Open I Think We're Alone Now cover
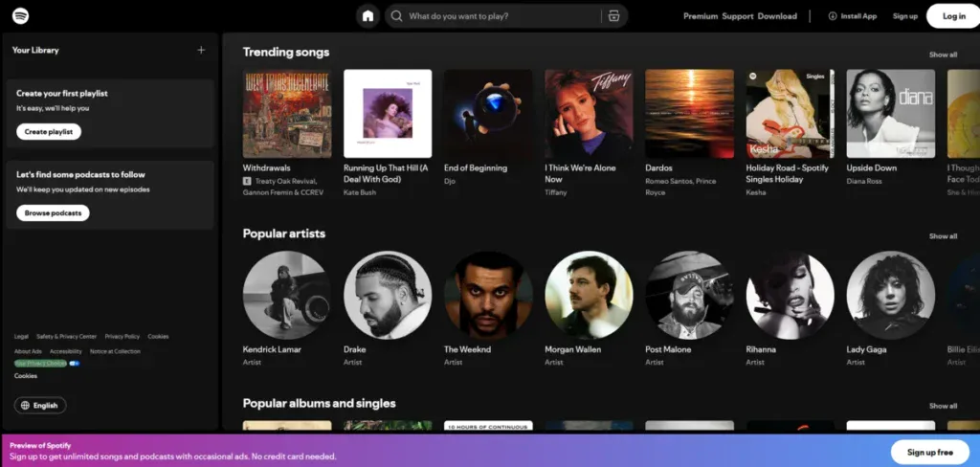 [x=589, y=114]
